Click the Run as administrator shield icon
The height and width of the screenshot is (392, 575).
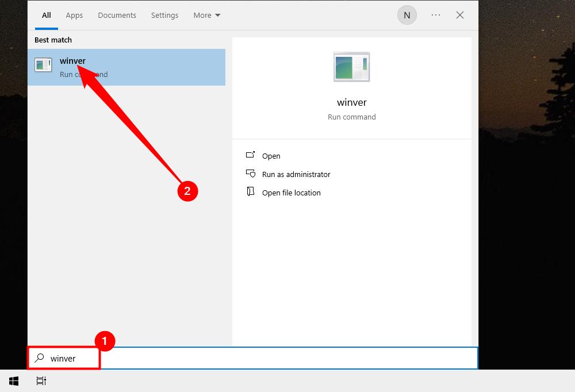[x=251, y=174]
